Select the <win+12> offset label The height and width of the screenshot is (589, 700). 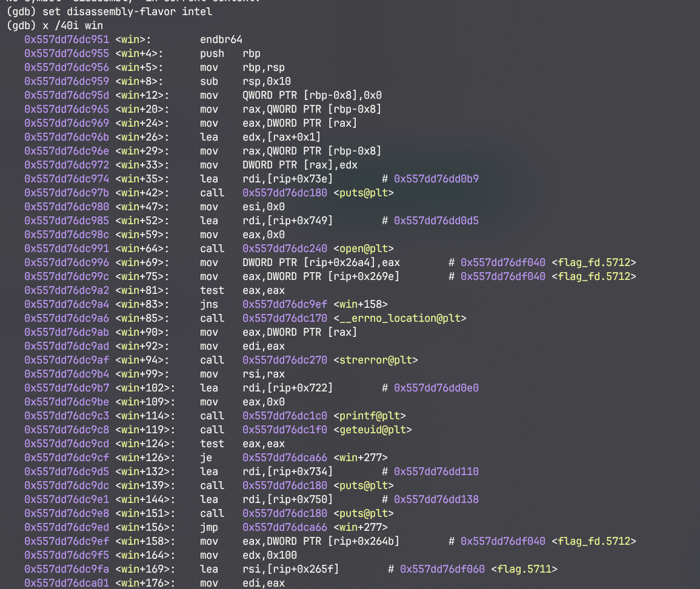tap(142, 95)
